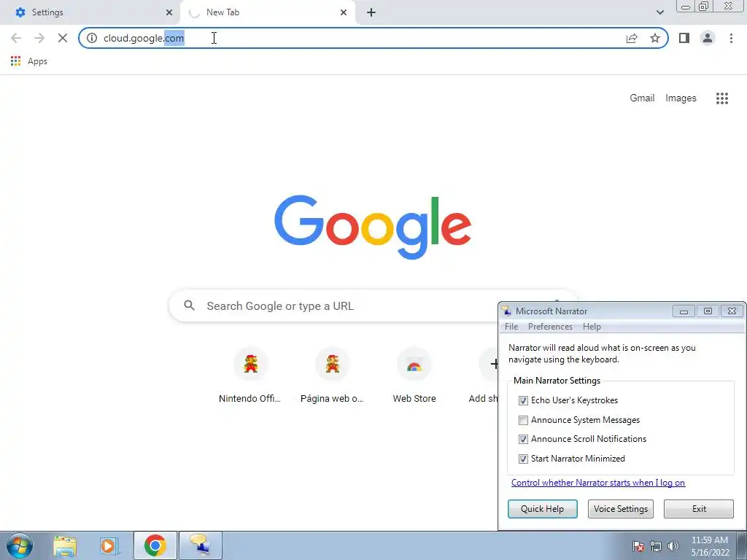Click the taskbar clock showing 11:59 AM
The image size is (747, 560).
pos(710,546)
